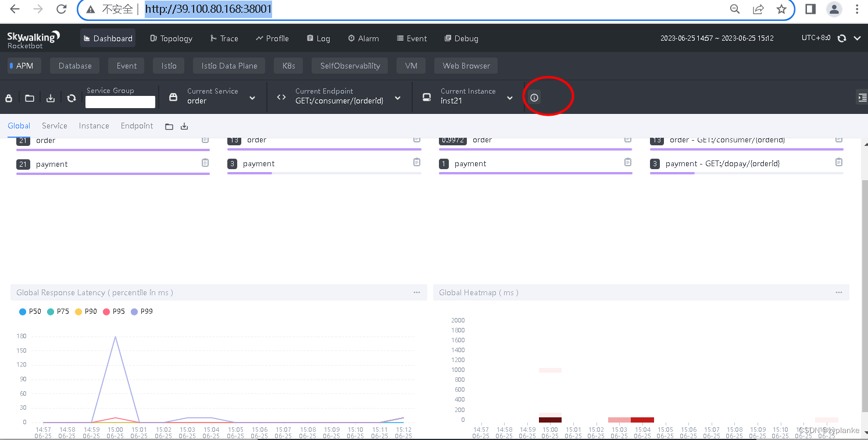This screenshot has height=440, width=868.
Task: Click the circled info icon in the toolbar
Action: click(x=534, y=97)
